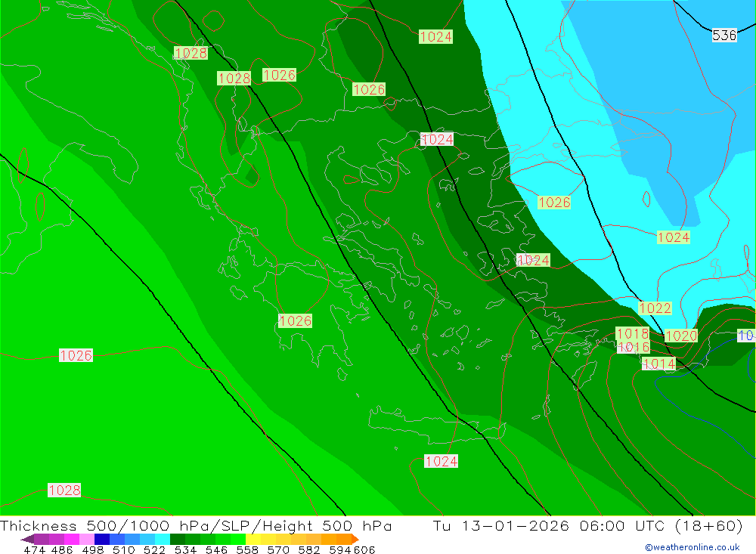Select the 1022 isobar label
This screenshot has width=756, height=554.
click(x=655, y=308)
